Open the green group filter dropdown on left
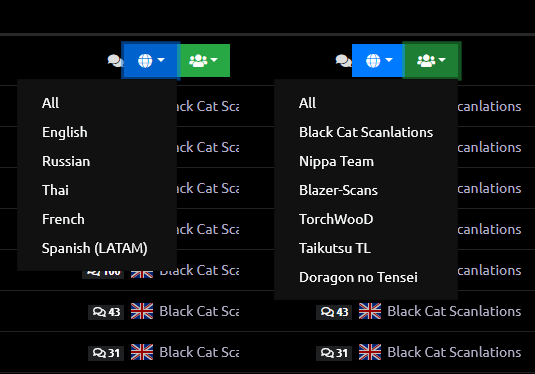Screen dimensions: 535x374 [x=204, y=60]
